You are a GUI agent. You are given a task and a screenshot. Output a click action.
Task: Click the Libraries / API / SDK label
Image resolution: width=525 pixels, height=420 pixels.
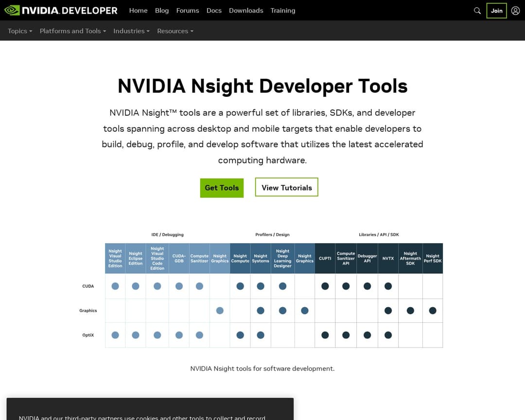[379, 234]
